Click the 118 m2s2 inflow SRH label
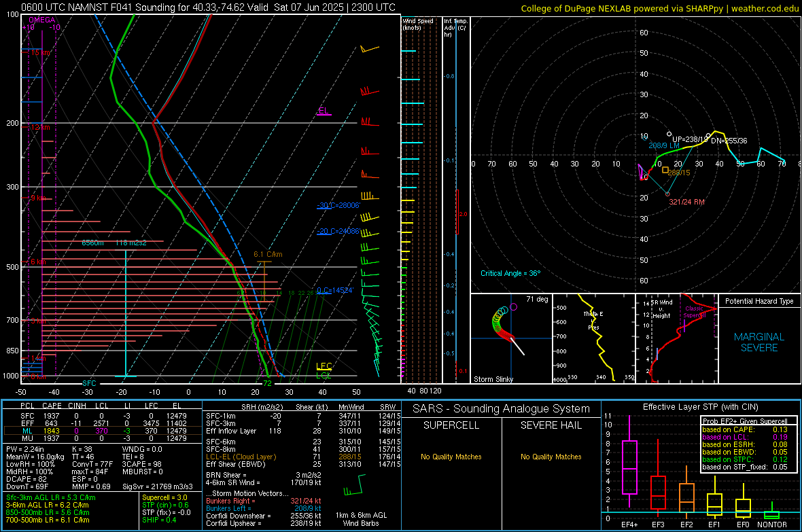This screenshot has height=532, width=802. click(x=130, y=243)
